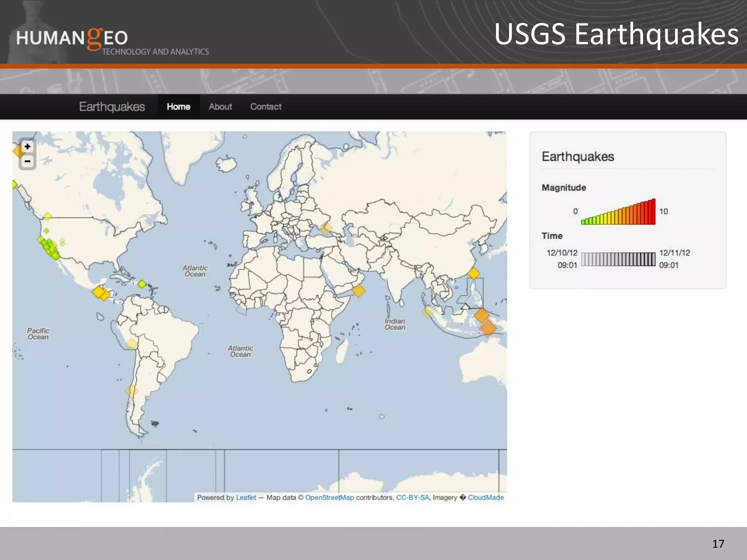Select the orange marker near Papua, Indonesia

click(x=488, y=328)
